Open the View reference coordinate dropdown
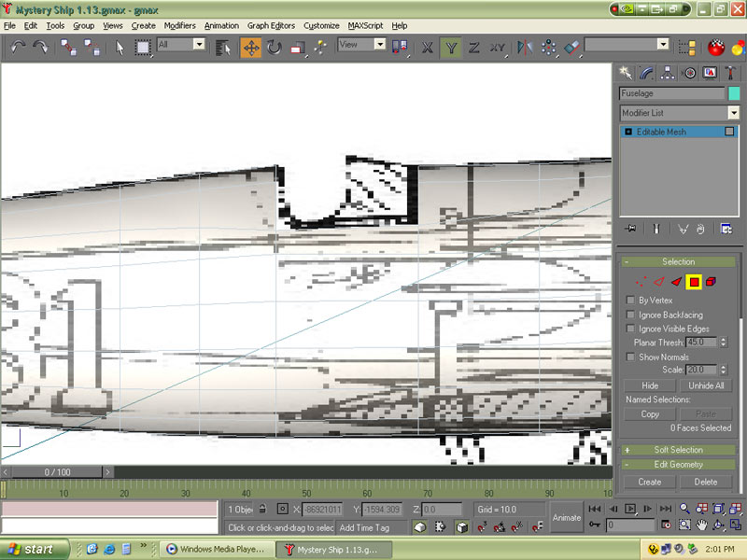Image resolution: width=747 pixels, height=560 pixels. pos(360,45)
